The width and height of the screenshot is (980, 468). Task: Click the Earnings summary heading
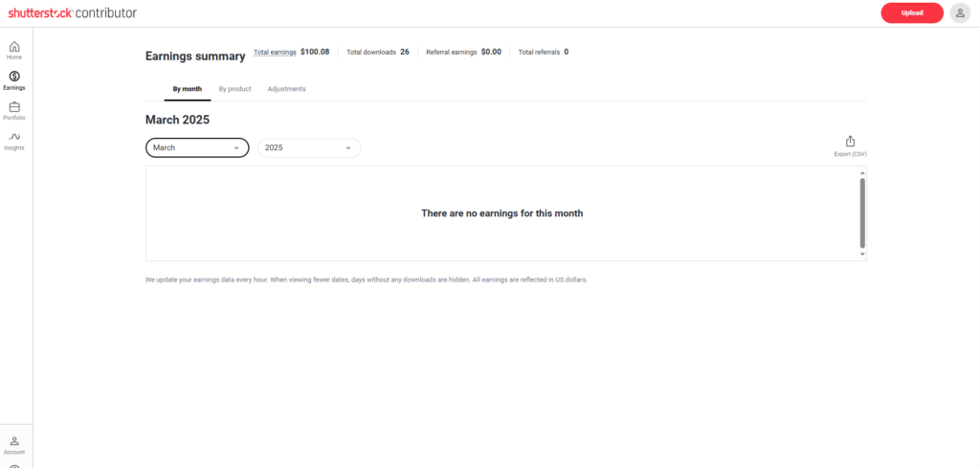point(195,56)
